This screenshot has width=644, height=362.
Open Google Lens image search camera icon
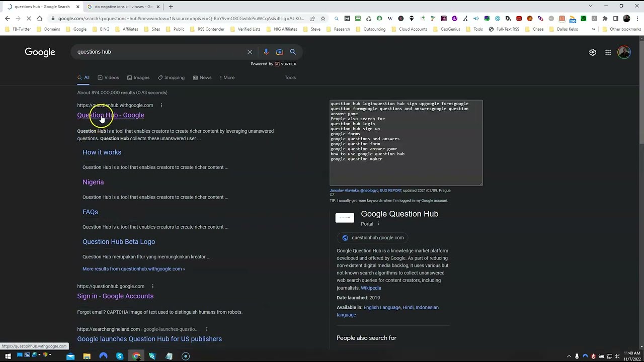click(280, 52)
